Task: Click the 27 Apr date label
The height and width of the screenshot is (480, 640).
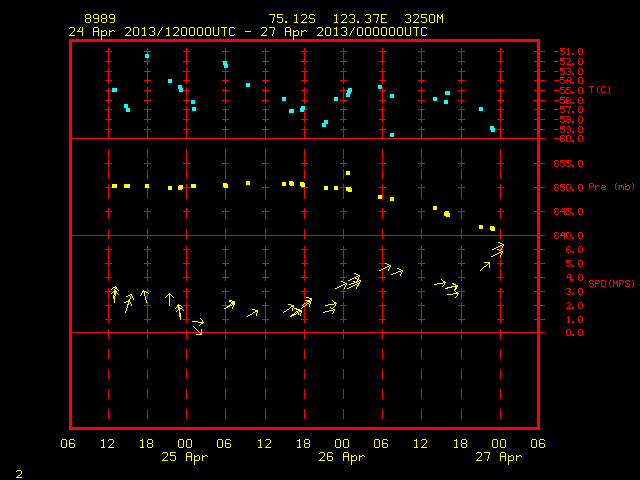Action: (x=499, y=457)
